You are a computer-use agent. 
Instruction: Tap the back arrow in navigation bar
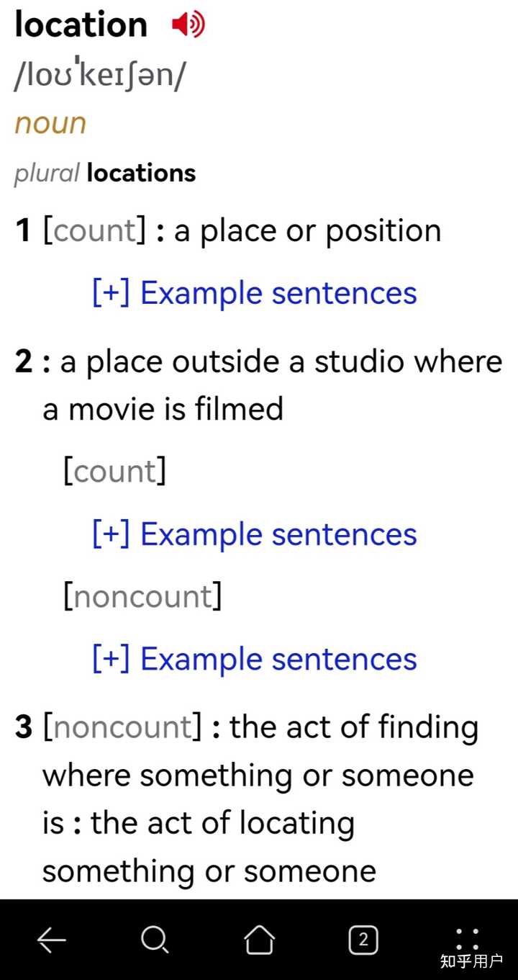[52, 939]
